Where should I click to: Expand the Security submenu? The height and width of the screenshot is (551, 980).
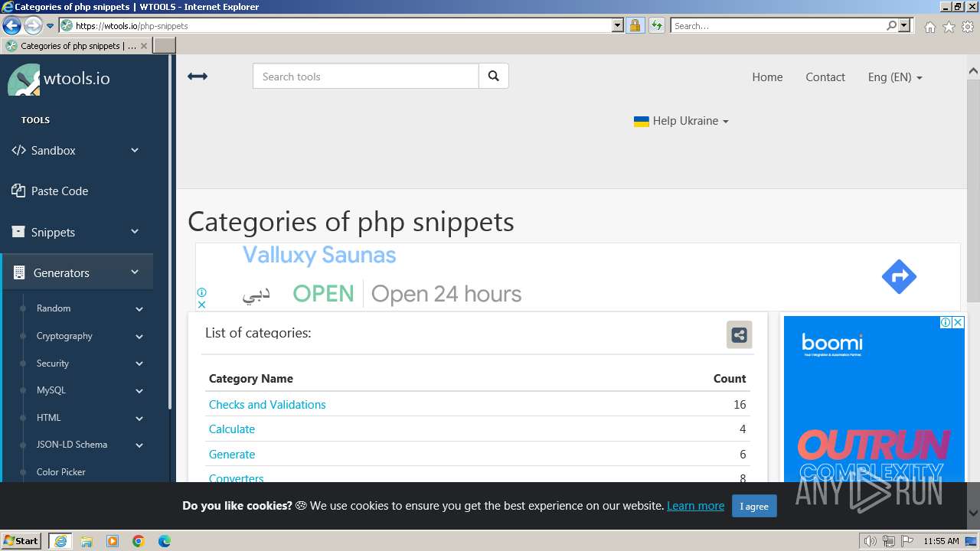tap(139, 364)
